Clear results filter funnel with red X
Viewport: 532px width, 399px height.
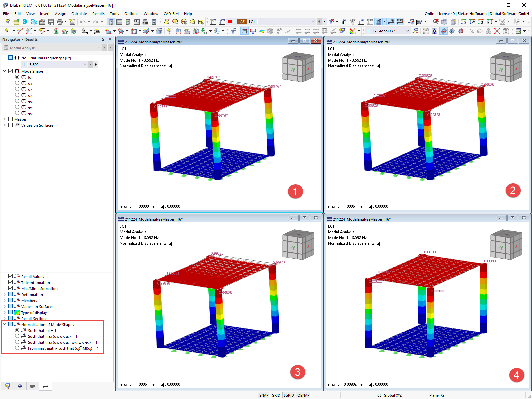point(331,22)
